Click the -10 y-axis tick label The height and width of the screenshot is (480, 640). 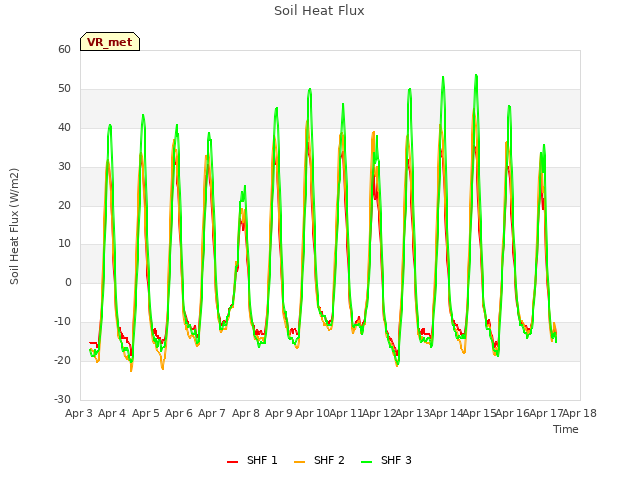63,322
